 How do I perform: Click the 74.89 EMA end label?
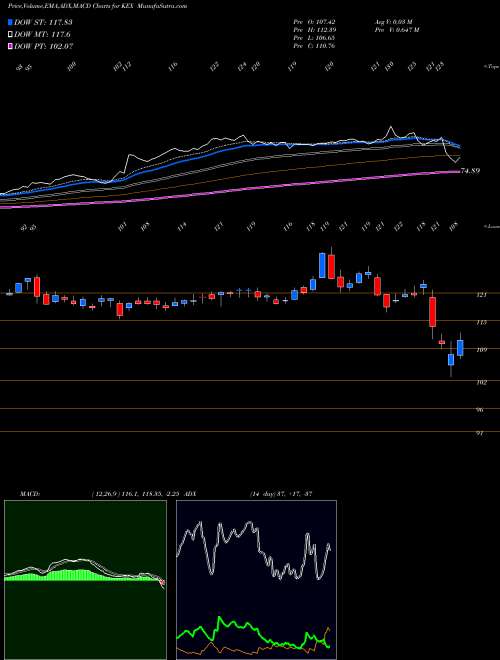click(470, 171)
